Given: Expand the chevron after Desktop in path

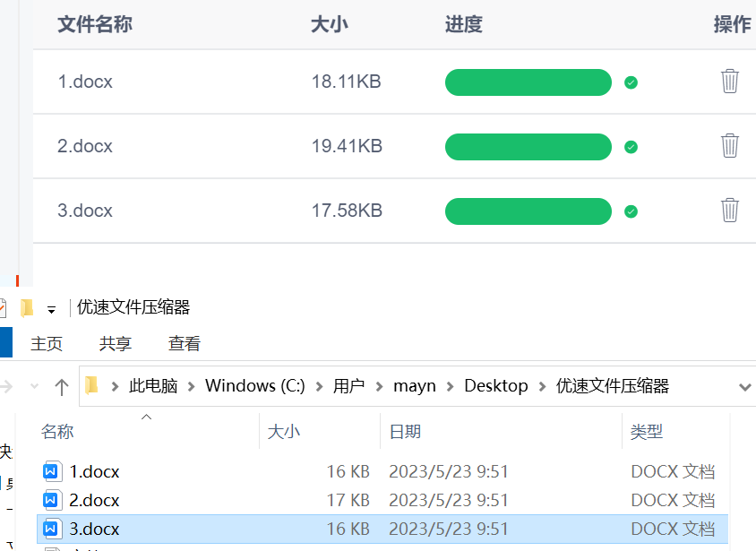Looking at the screenshot, I should (x=542, y=386).
